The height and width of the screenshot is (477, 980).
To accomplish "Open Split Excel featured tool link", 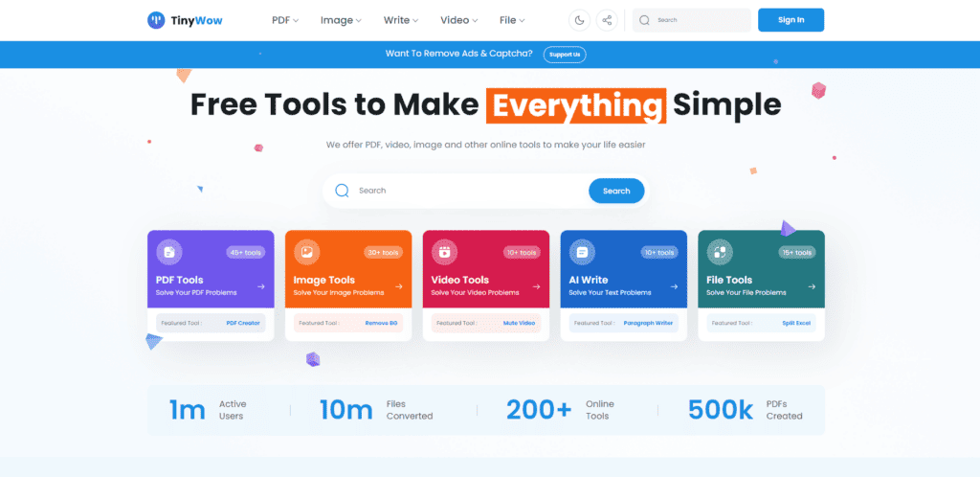I will pos(796,323).
